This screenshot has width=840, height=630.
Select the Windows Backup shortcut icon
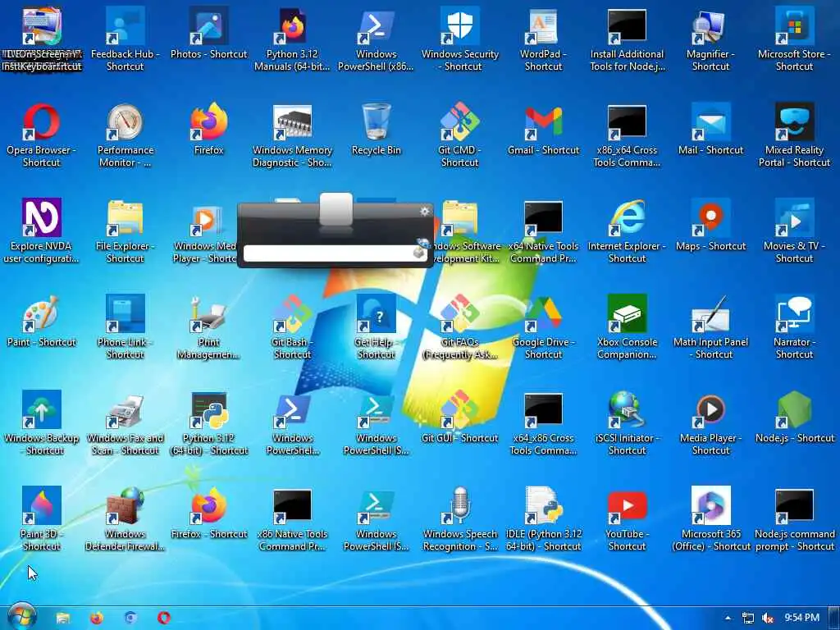click(41, 422)
